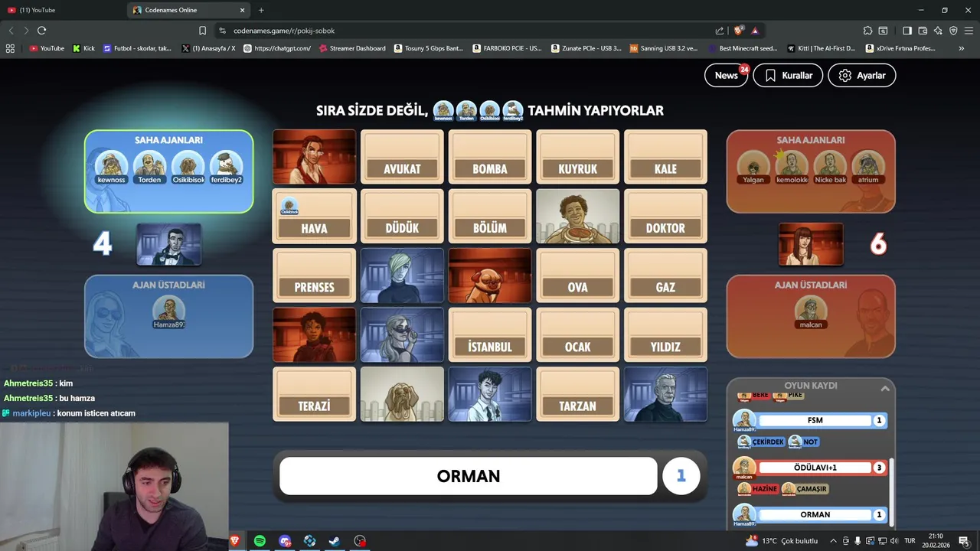Click the Yalgan avatar on red team
980x551 pixels.
753,165
